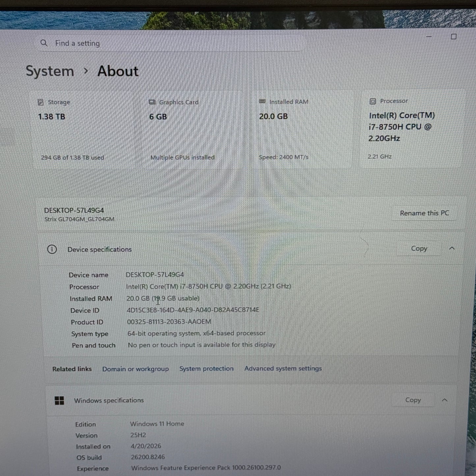The height and width of the screenshot is (476, 476).
Task: Minimize the Settings window
Action: pyautogui.click(x=429, y=37)
